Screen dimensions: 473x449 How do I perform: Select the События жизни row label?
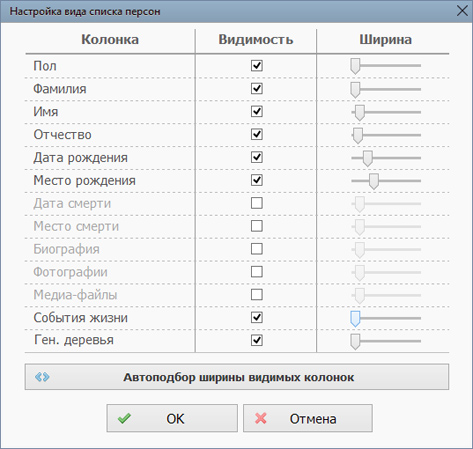pos(80,318)
